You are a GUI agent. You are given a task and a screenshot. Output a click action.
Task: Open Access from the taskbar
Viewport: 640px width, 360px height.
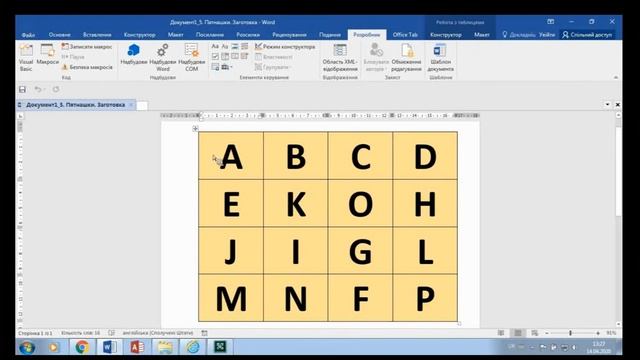tap(137, 347)
